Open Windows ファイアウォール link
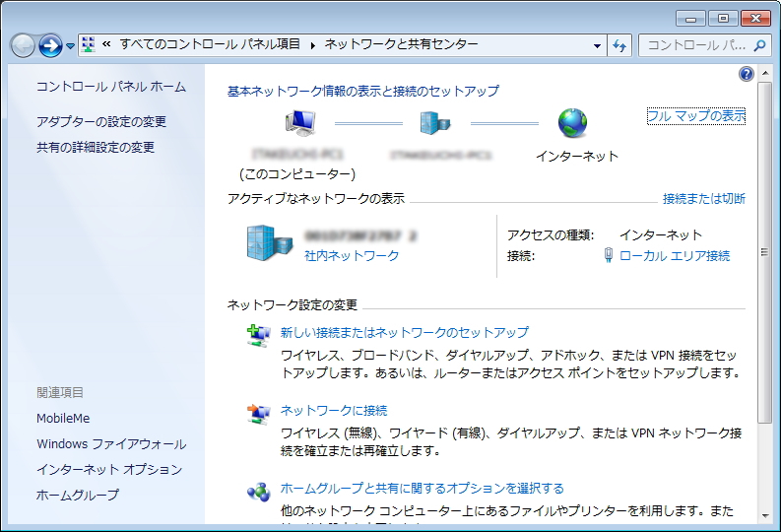781x532 pixels. pyautogui.click(x=111, y=444)
